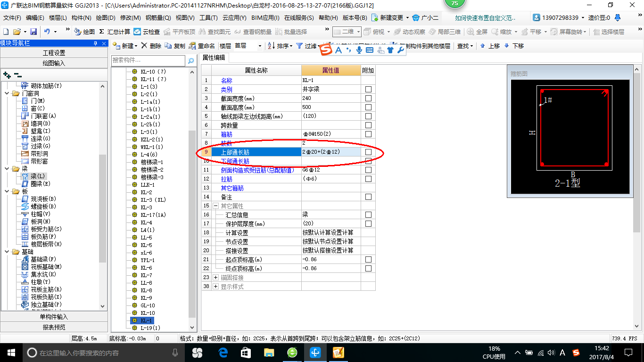Click the undo arrow icon
The width and height of the screenshot is (644, 362).
pos(47,32)
